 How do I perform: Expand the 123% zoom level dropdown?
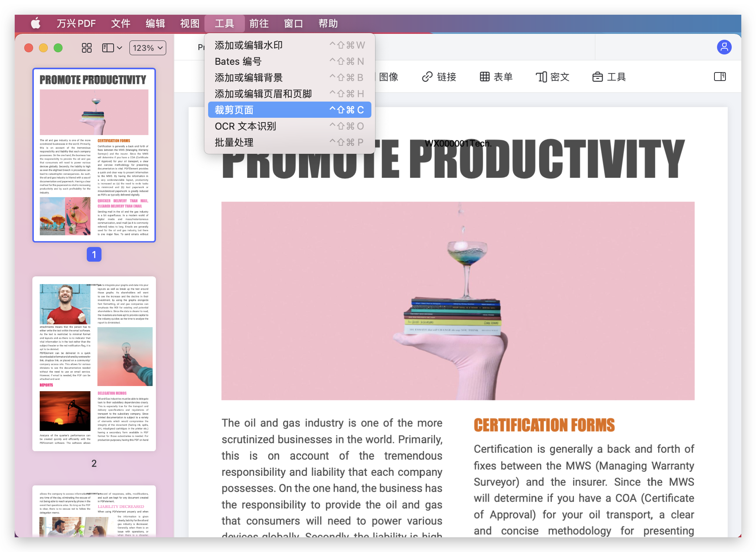pos(147,48)
